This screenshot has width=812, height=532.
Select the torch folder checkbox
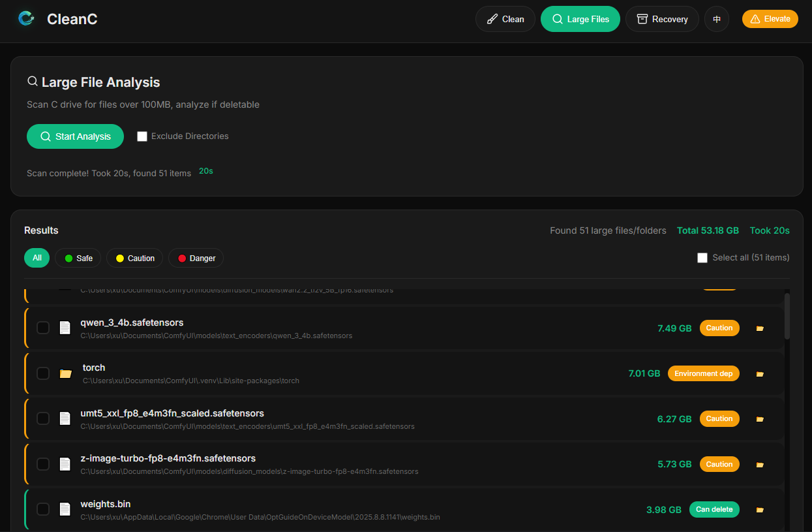point(43,373)
